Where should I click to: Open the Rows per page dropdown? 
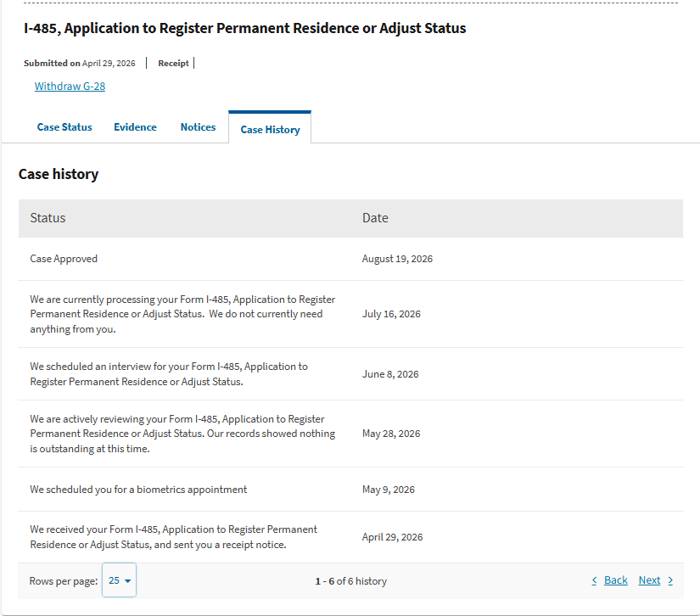point(119,580)
